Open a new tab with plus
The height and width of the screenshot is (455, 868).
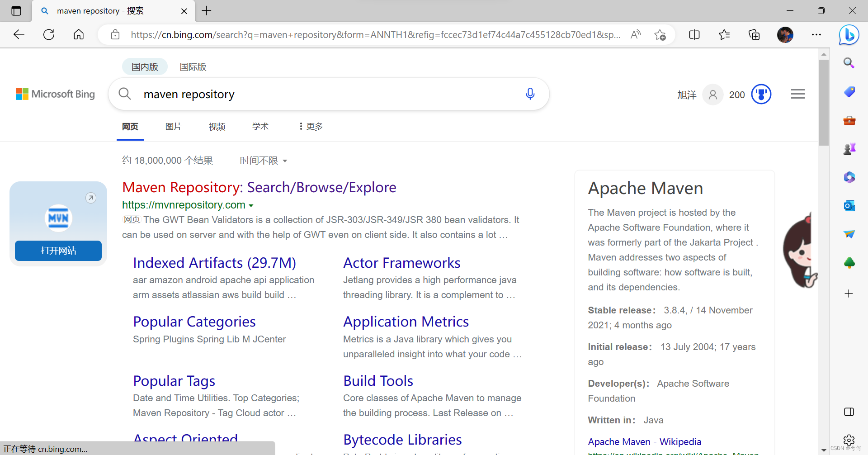click(x=207, y=11)
